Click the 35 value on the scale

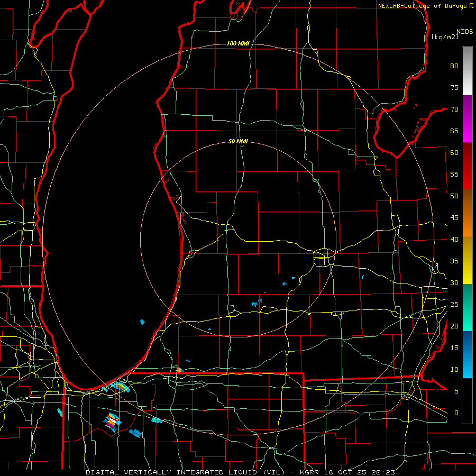pos(454,261)
